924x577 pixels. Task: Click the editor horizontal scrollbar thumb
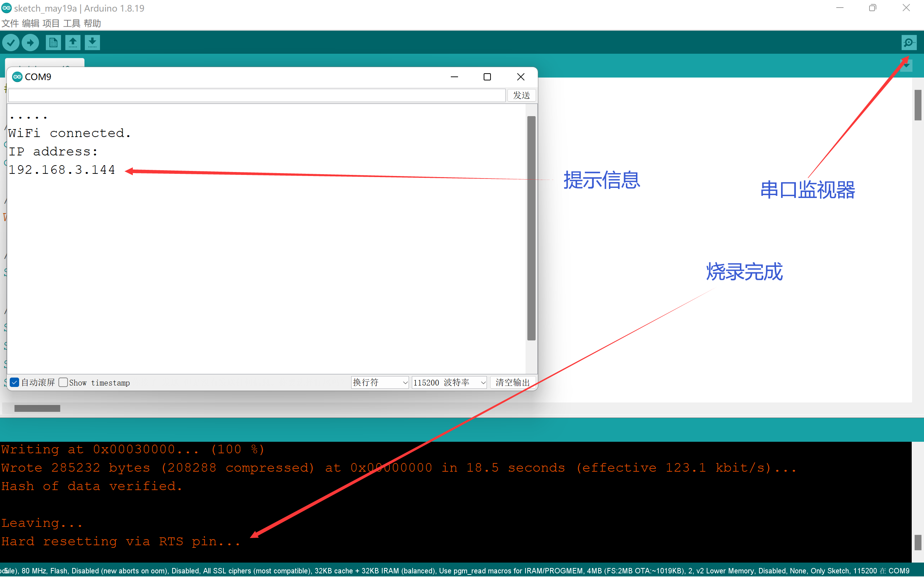(x=37, y=408)
